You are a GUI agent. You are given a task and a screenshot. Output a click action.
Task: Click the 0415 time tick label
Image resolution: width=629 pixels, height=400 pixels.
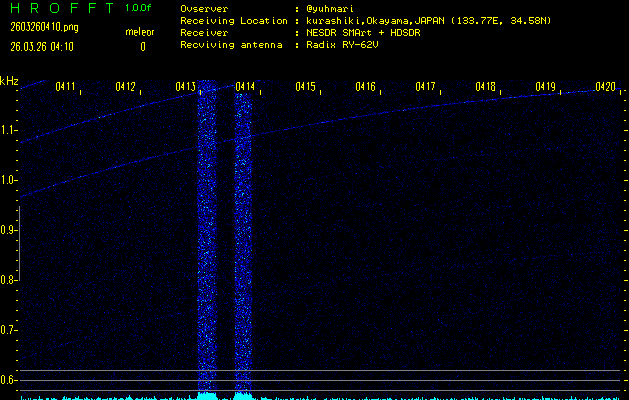click(305, 87)
